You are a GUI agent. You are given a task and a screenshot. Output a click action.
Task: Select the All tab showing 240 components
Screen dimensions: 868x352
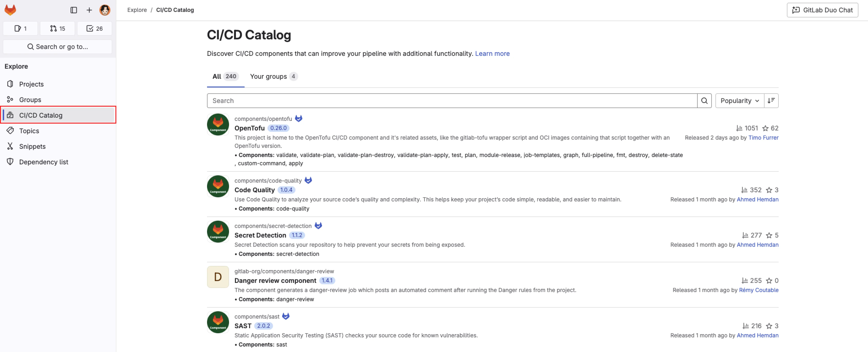point(225,76)
